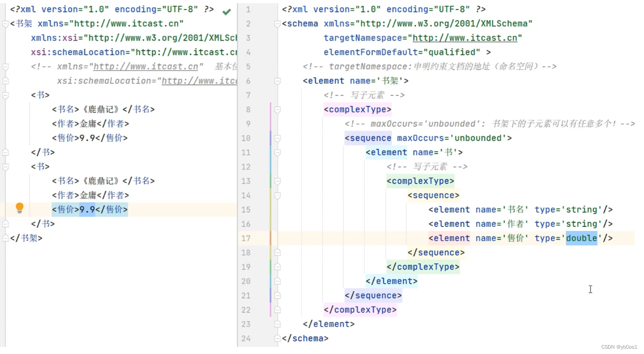This screenshot has width=644, height=354.
Task: Click the fold end marker on line 22
Action: pyautogui.click(x=278, y=310)
